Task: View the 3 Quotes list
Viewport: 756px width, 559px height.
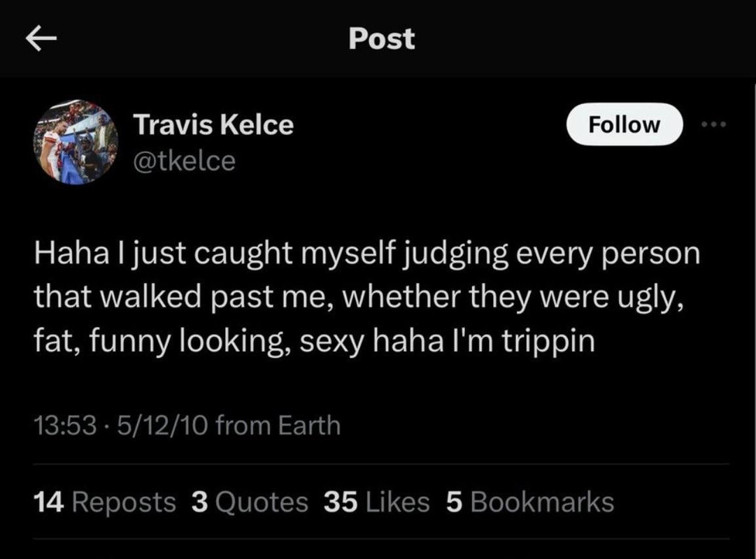Action: (250, 502)
